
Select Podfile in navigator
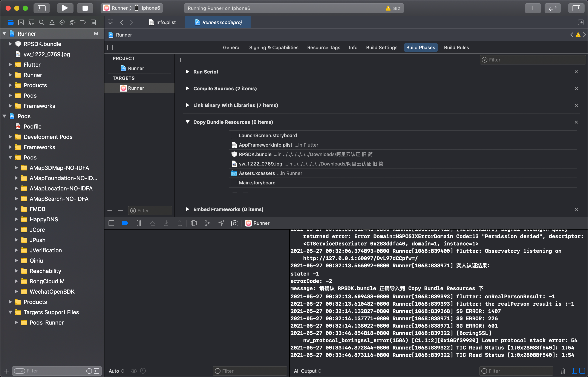[x=32, y=127]
